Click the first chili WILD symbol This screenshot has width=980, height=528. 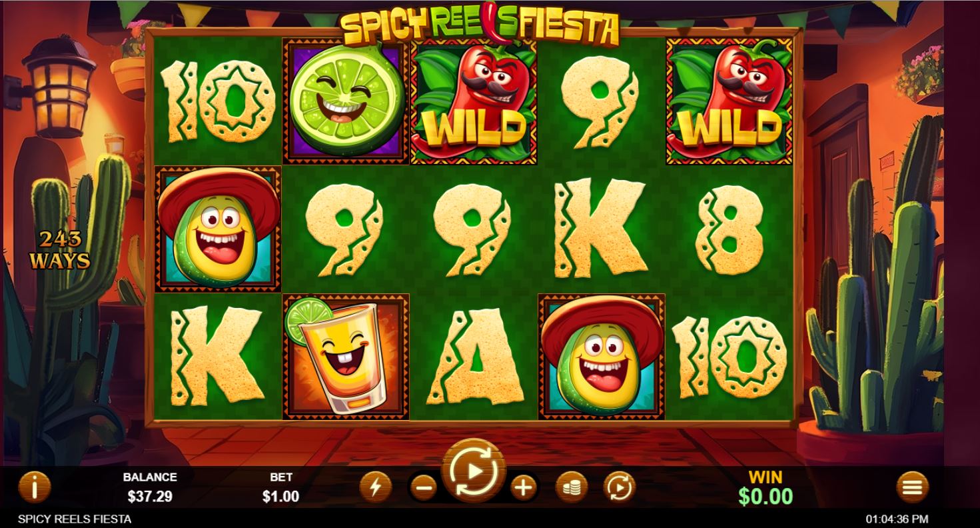click(x=474, y=101)
